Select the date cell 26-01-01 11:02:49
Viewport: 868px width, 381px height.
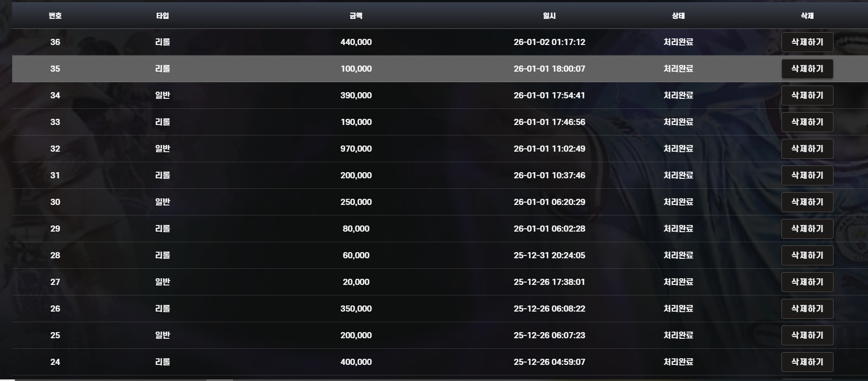click(x=549, y=149)
